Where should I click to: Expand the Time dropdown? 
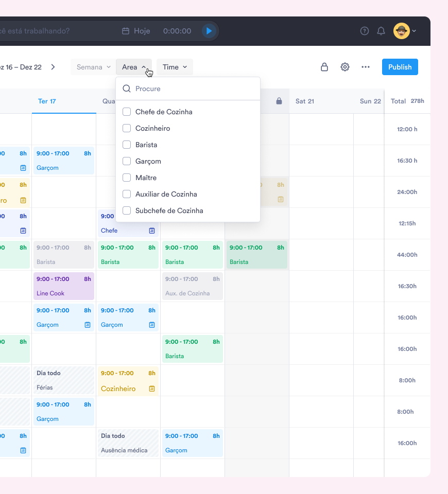click(x=175, y=67)
